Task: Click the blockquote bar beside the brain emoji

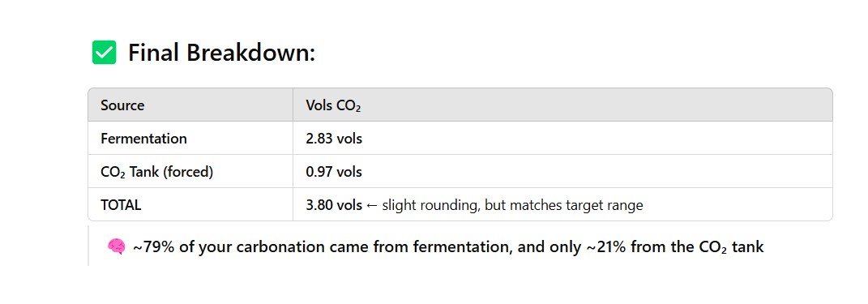Action: [x=88, y=246]
